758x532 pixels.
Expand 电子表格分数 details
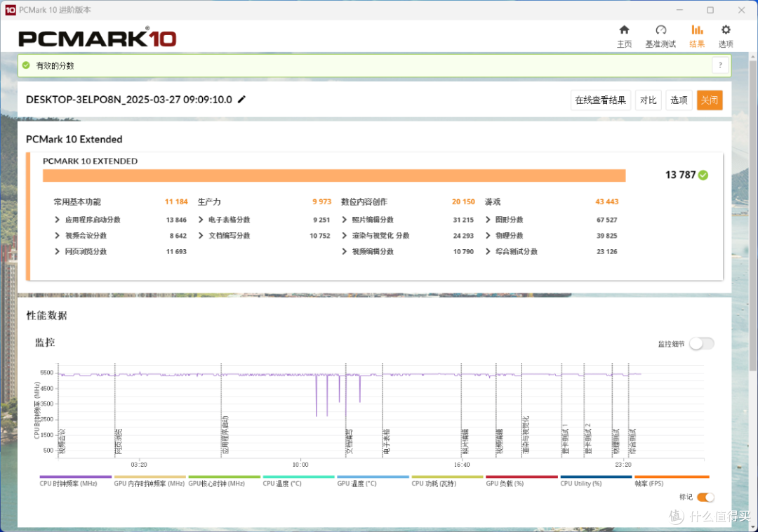coord(201,220)
